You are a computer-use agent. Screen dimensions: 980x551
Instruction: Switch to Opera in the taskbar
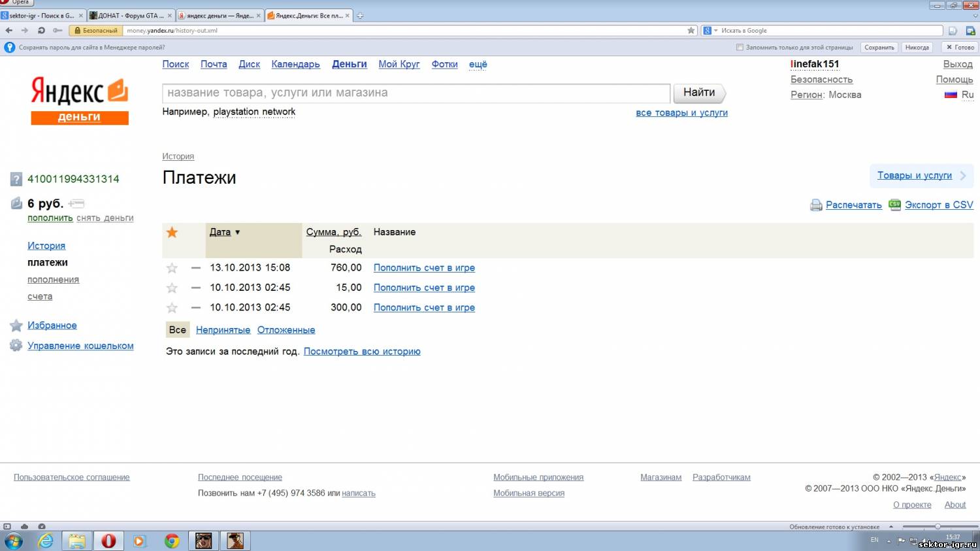(x=108, y=541)
